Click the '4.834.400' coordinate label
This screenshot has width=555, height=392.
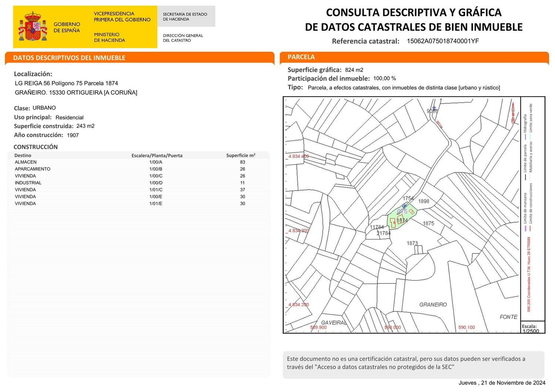click(x=299, y=156)
